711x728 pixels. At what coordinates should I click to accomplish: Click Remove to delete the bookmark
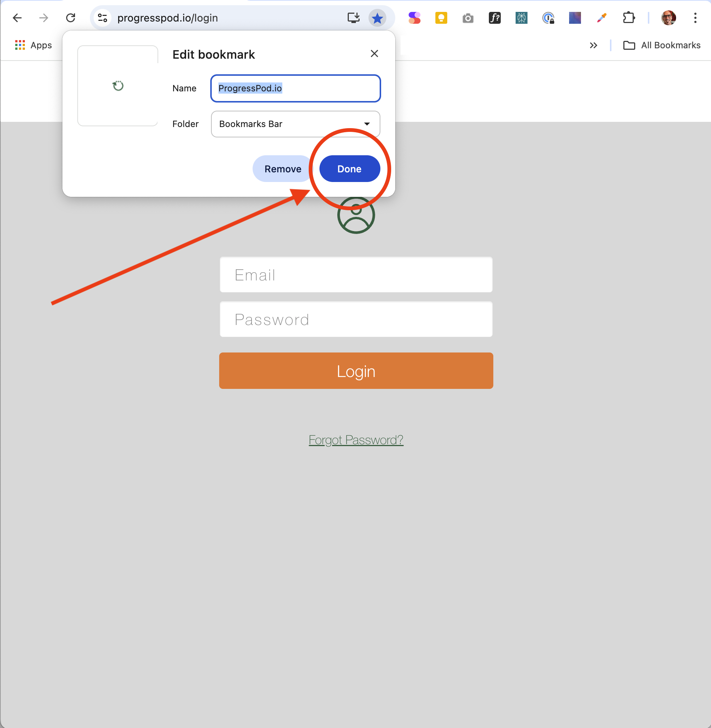coord(282,169)
